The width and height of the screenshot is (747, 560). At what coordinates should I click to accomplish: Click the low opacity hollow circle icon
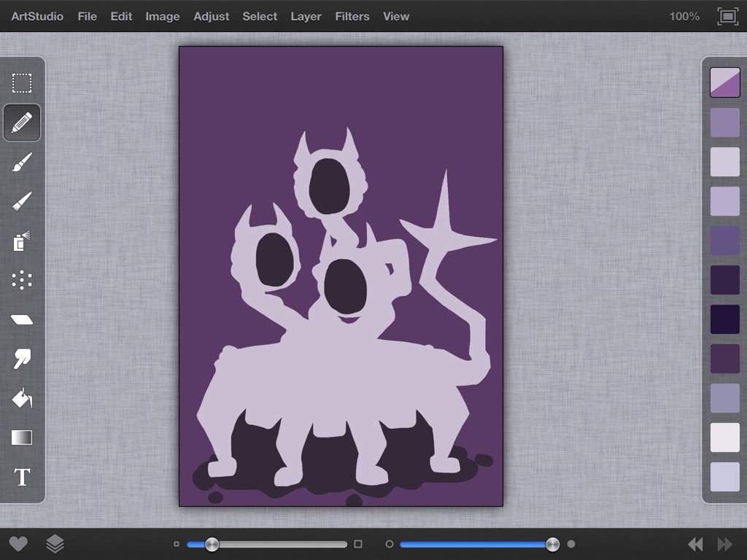click(x=390, y=544)
